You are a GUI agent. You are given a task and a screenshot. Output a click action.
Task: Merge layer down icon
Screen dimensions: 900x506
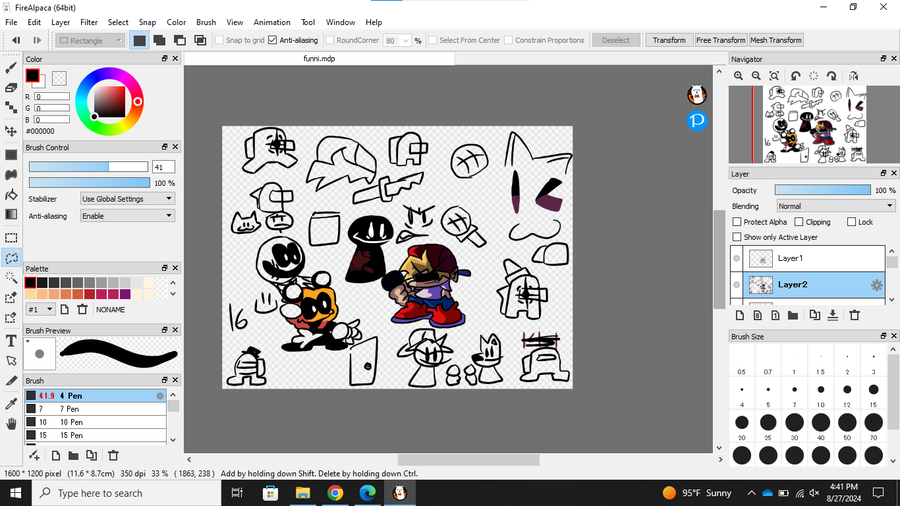pyautogui.click(x=833, y=315)
